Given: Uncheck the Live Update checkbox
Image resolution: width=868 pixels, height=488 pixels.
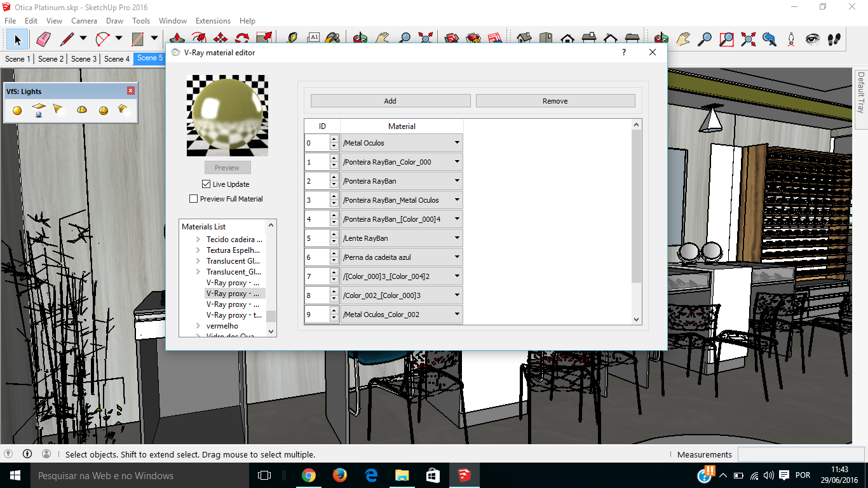Looking at the screenshot, I should (x=206, y=184).
